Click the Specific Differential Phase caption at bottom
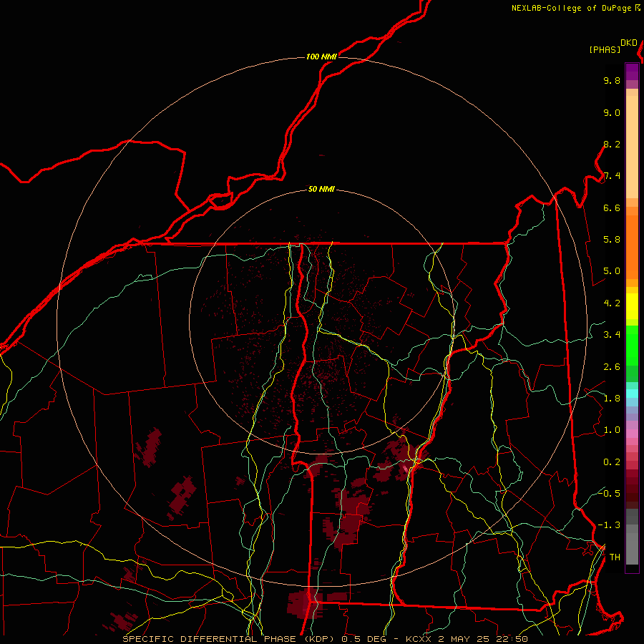The image size is (644, 644). pyautogui.click(x=325, y=639)
